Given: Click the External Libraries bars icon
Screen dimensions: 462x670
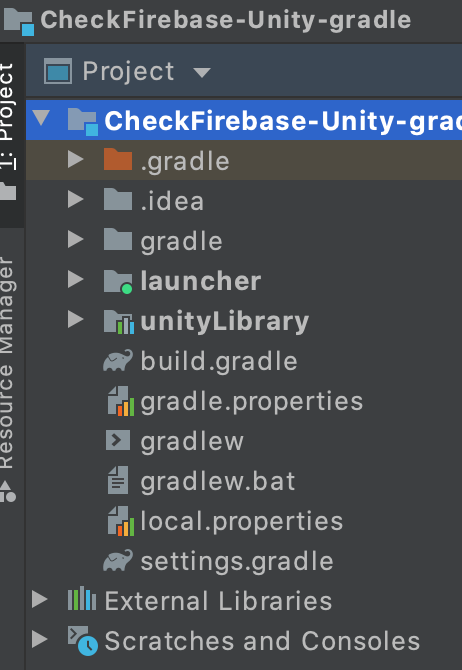Looking at the screenshot, I should click(x=82, y=599).
